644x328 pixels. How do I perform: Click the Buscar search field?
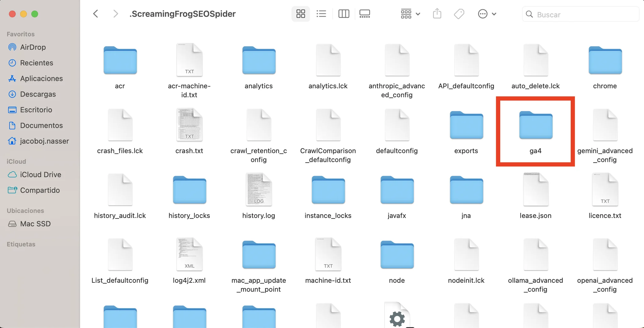click(580, 14)
